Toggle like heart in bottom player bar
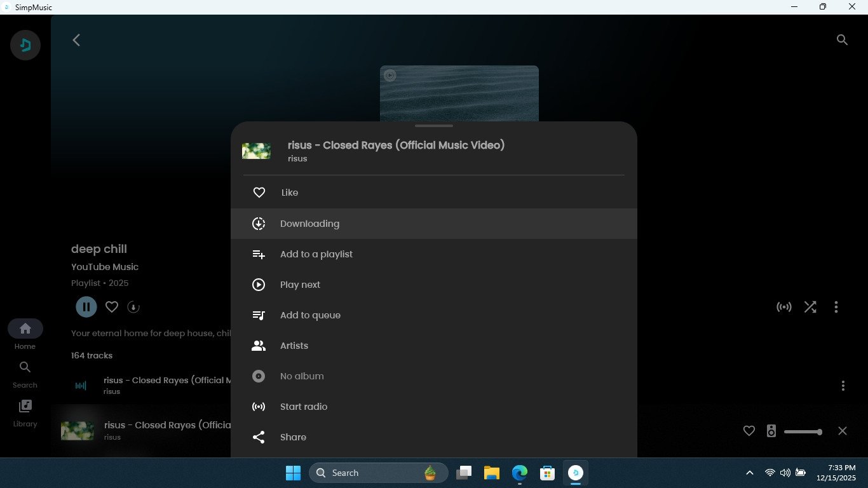This screenshot has height=488, width=868. pyautogui.click(x=749, y=431)
